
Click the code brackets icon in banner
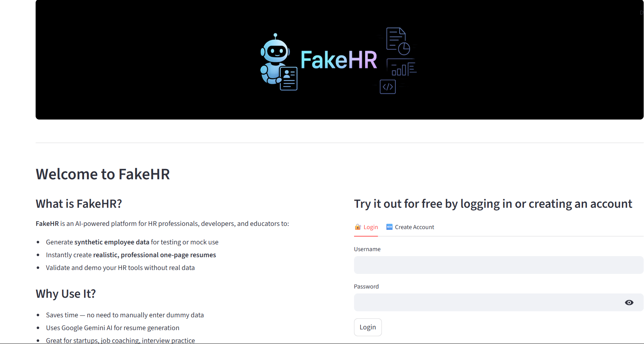[388, 87]
